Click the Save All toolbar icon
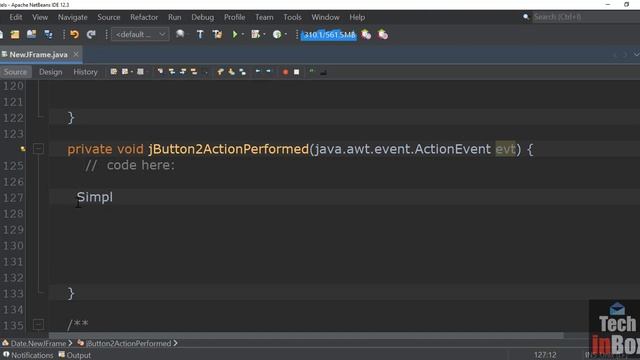Image resolution: width=640 pixels, height=360 pixels. click(x=48, y=35)
